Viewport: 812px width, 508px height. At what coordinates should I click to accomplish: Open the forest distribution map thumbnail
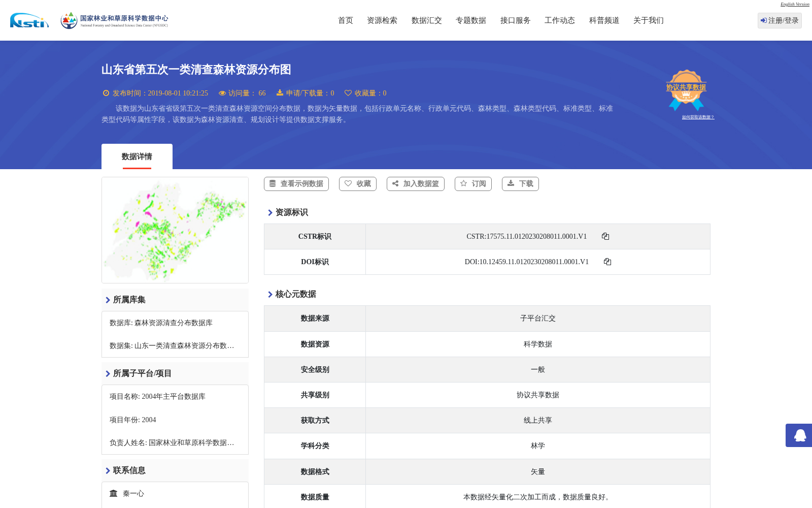coord(175,230)
